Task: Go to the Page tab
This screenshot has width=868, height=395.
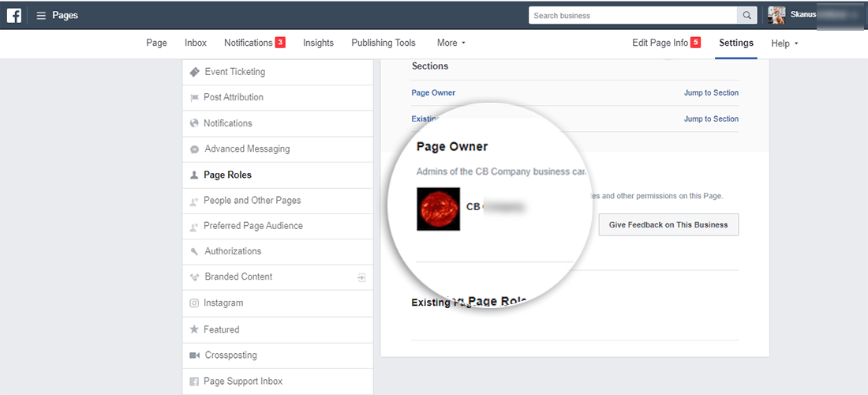Action: (x=157, y=43)
